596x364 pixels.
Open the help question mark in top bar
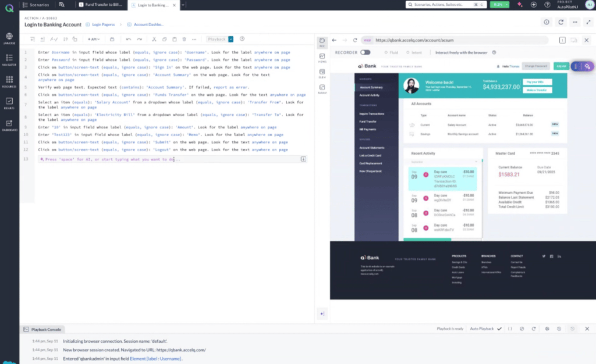coord(547,5)
